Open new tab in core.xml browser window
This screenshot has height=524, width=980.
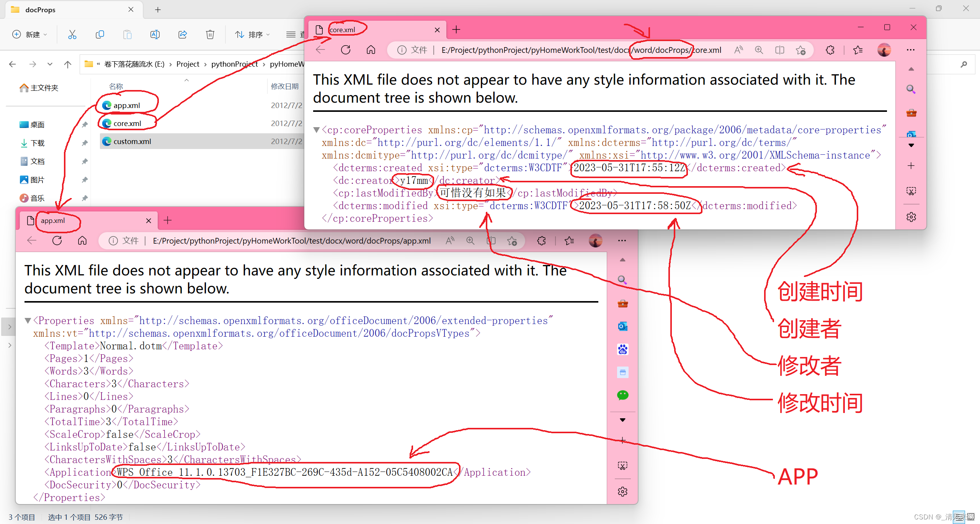tap(456, 29)
